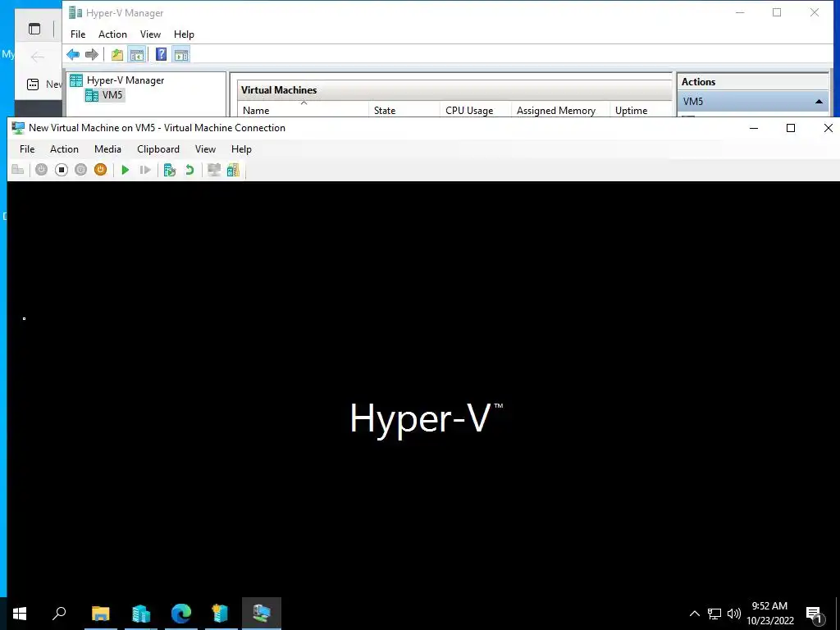The height and width of the screenshot is (630, 840).
Task: Open the Clipboard menu
Action: pyautogui.click(x=158, y=149)
